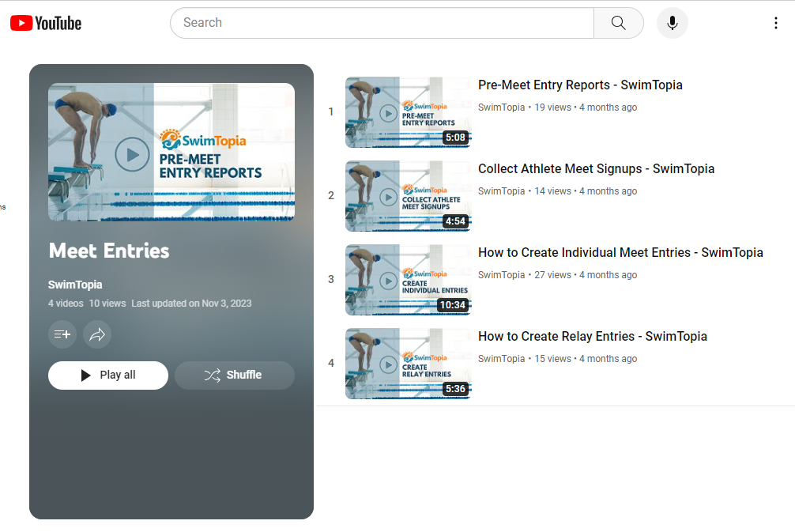Click the magnifying glass search button
Viewport: 795px width, 532px height.
point(618,23)
